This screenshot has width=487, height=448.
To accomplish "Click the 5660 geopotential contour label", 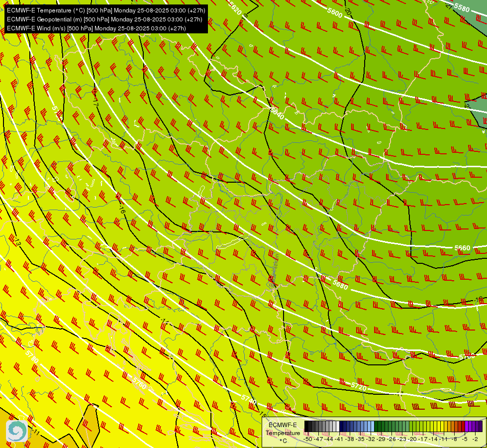I will (463, 248).
